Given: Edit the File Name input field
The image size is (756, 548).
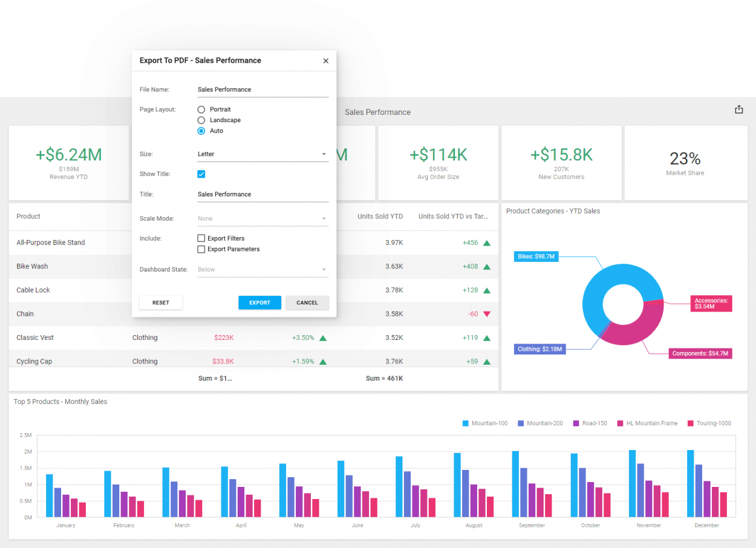Looking at the screenshot, I should coord(262,89).
